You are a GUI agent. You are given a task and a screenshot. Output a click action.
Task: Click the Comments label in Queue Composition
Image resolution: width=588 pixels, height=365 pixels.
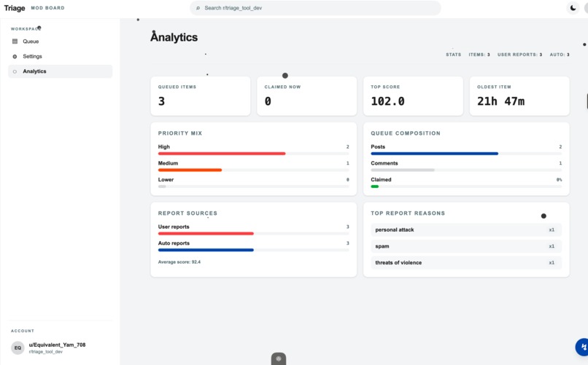[384, 163]
